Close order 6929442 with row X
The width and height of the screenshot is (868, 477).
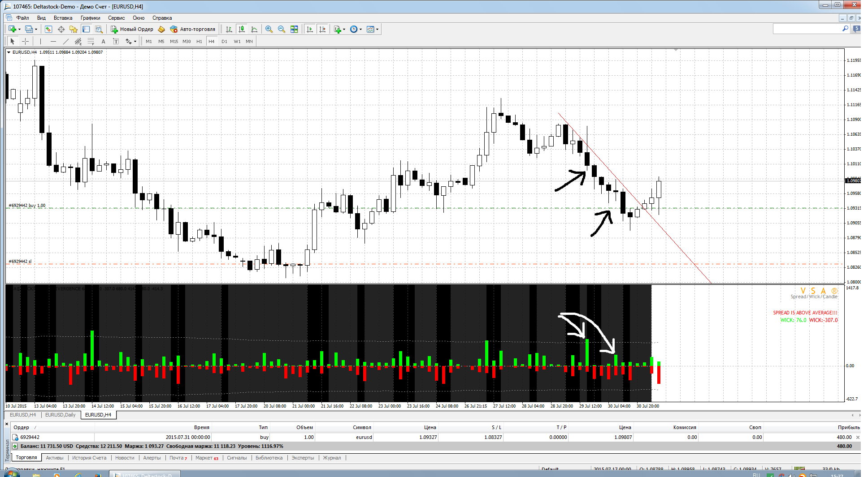coord(858,437)
